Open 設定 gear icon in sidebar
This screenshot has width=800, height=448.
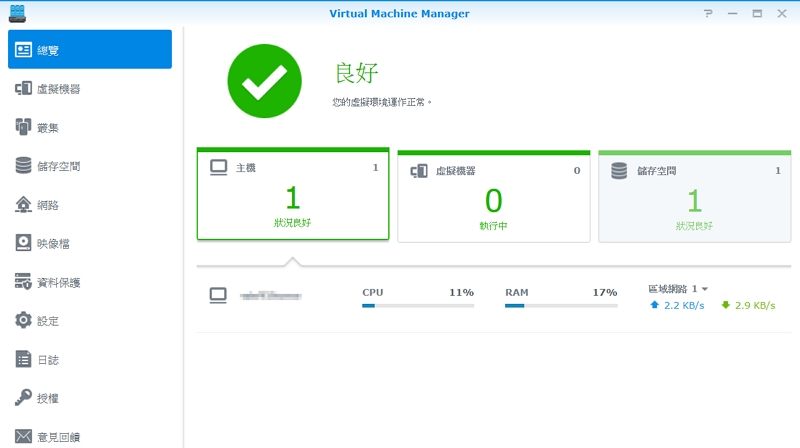pos(23,321)
